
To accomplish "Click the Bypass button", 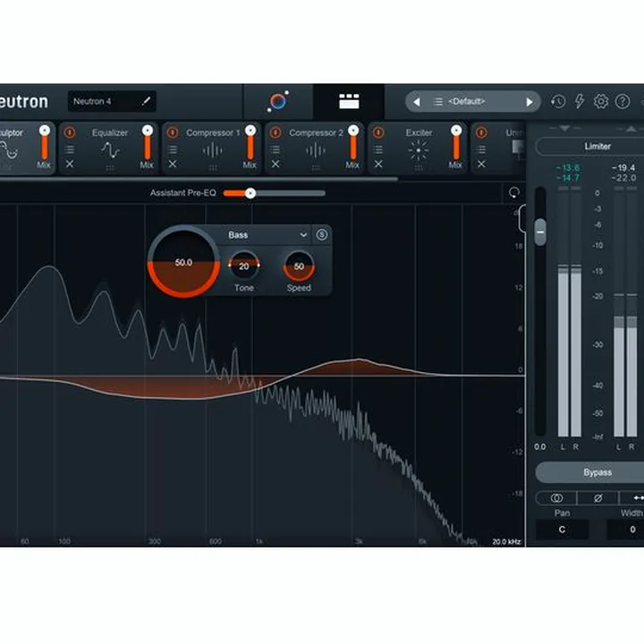I will tap(591, 472).
